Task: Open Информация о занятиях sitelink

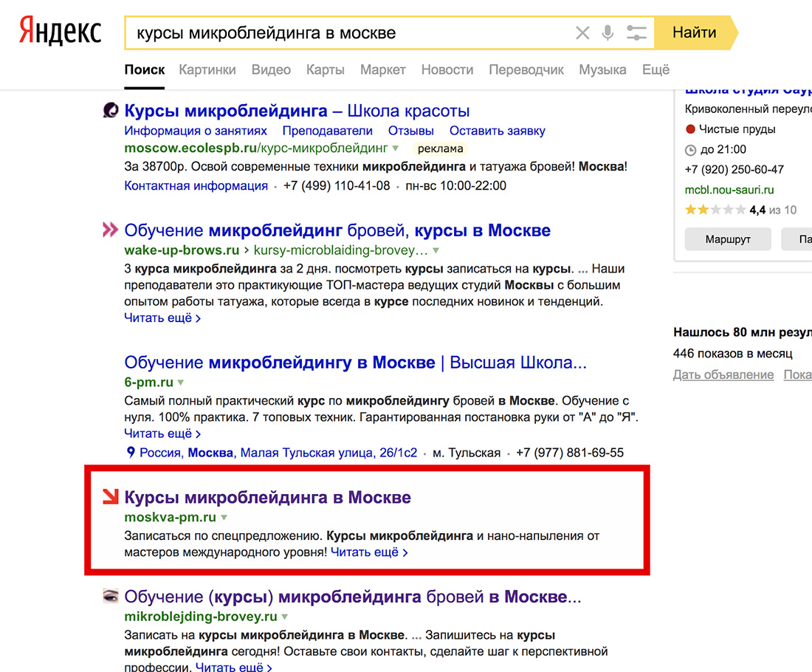Action: click(x=195, y=131)
